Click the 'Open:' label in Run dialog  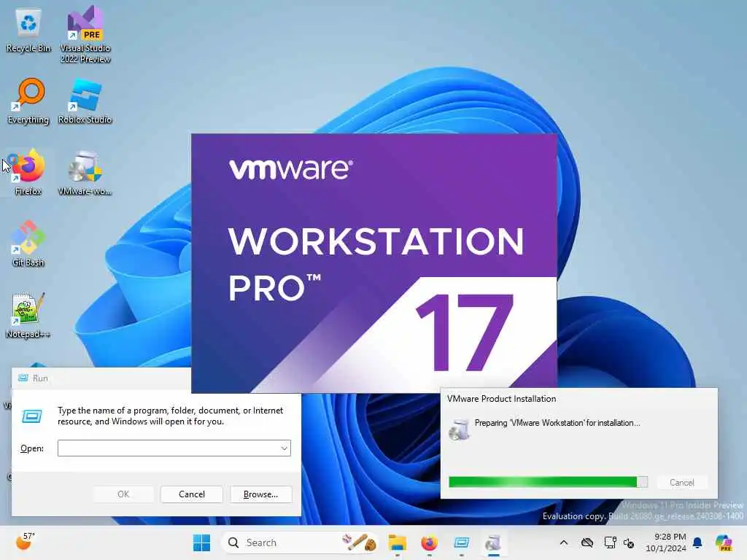(32, 448)
